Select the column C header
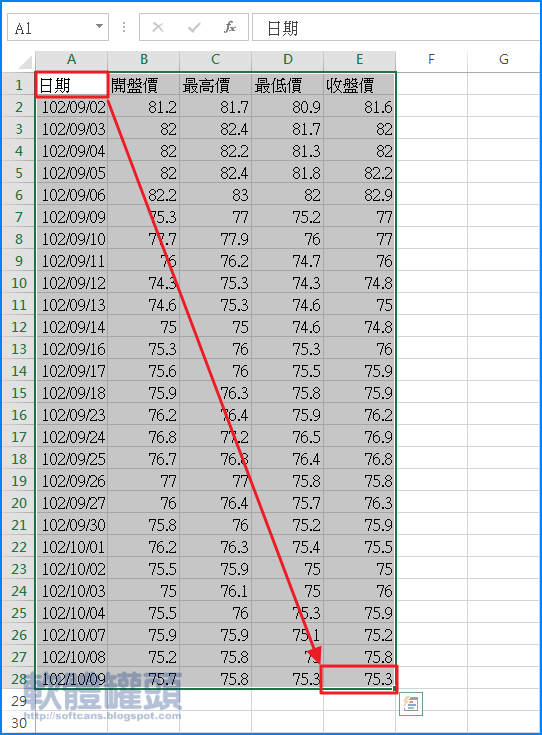Viewport: 542px width, 735px height. (x=215, y=60)
